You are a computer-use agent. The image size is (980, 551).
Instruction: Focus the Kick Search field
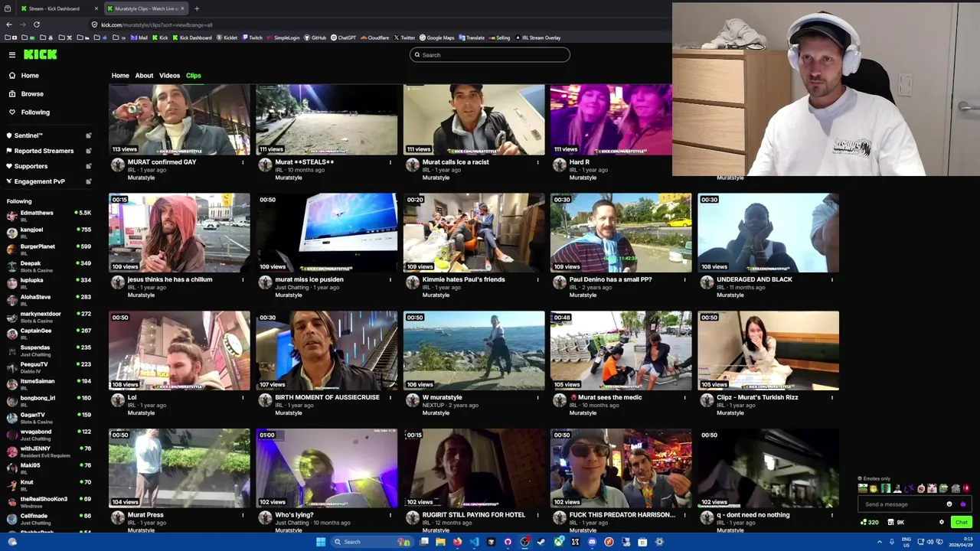coord(490,54)
